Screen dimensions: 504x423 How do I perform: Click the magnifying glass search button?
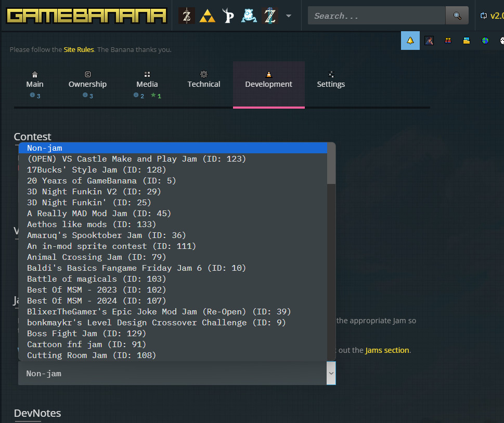tap(457, 16)
